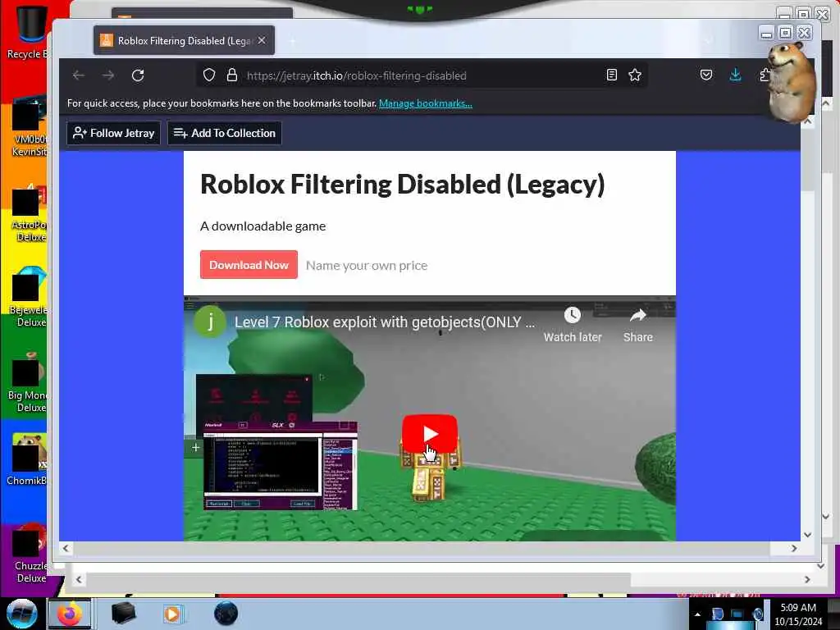Open the extensions puzzle-piece icon
Image resolution: width=840 pixels, height=630 pixels.
coord(765,75)
